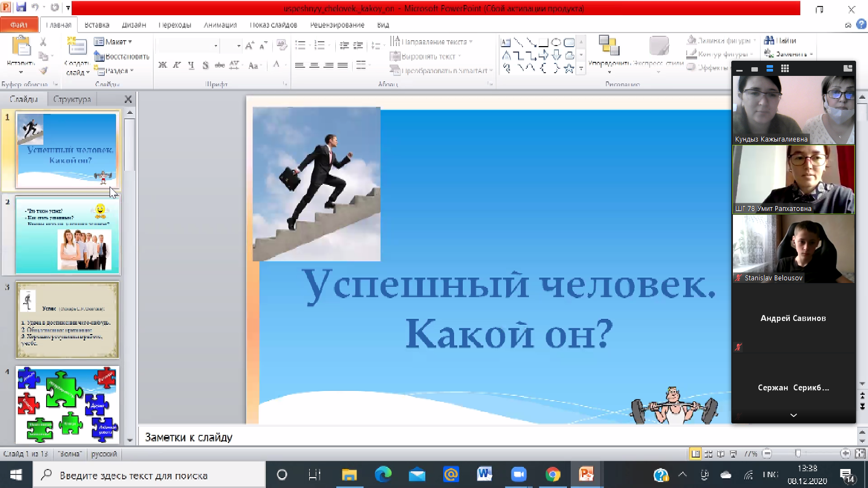Toggle underline (Ч) formatting
The height and width of the screenshot is (488, 868).
pos(191,65)
